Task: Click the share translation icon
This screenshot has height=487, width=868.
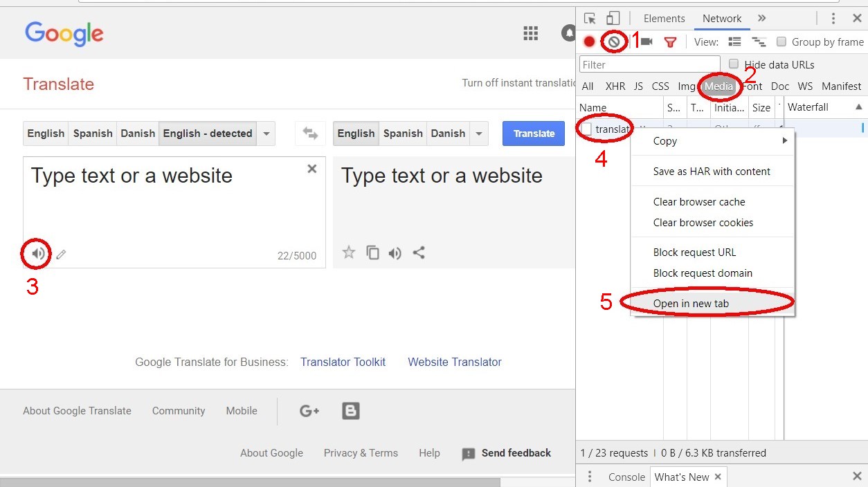Action: (x=419, y=252)
